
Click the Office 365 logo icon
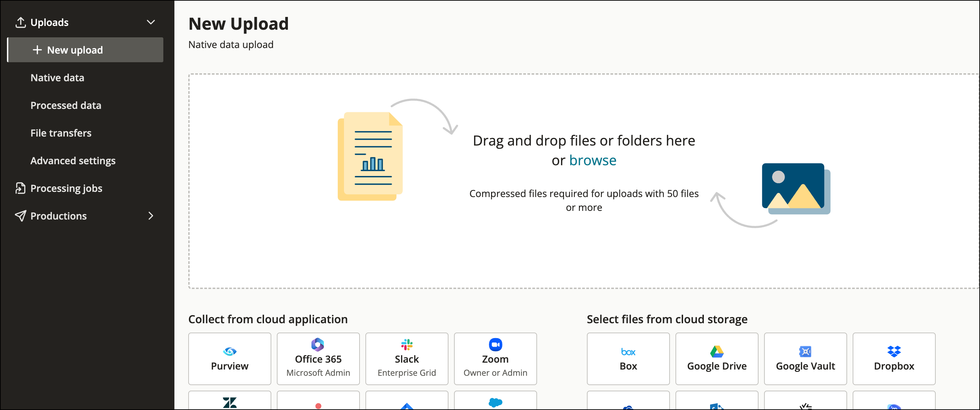coord(318,345)
